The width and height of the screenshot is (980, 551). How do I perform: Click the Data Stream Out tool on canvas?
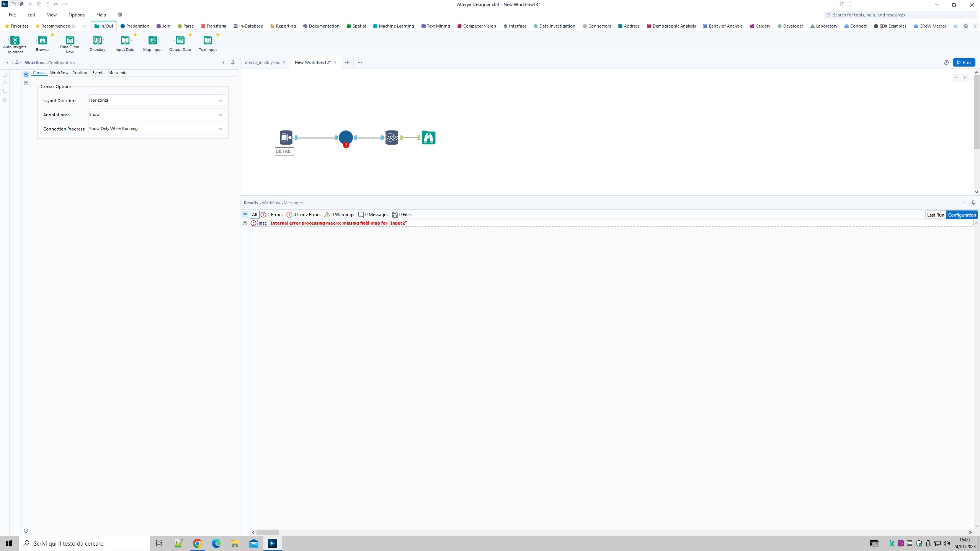[x=392, y=137]
